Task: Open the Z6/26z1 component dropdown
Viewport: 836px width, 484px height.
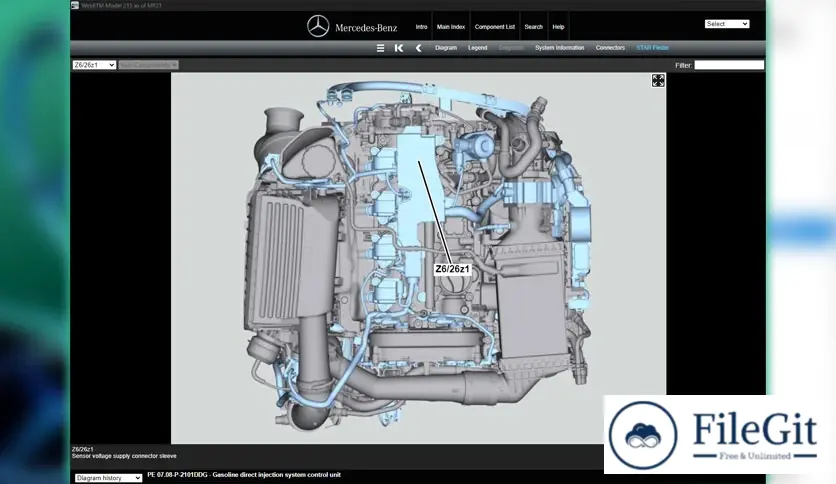Action: coord(94,65)
